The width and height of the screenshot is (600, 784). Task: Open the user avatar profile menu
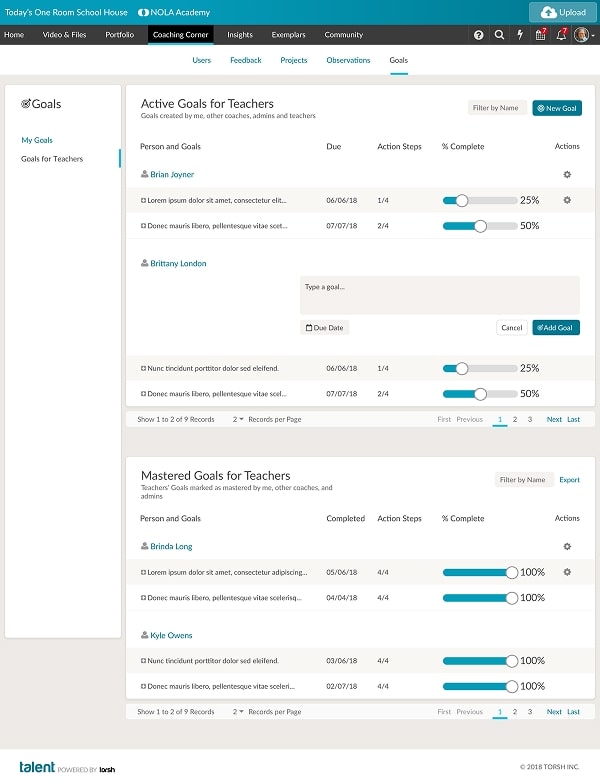click(584, 35)
